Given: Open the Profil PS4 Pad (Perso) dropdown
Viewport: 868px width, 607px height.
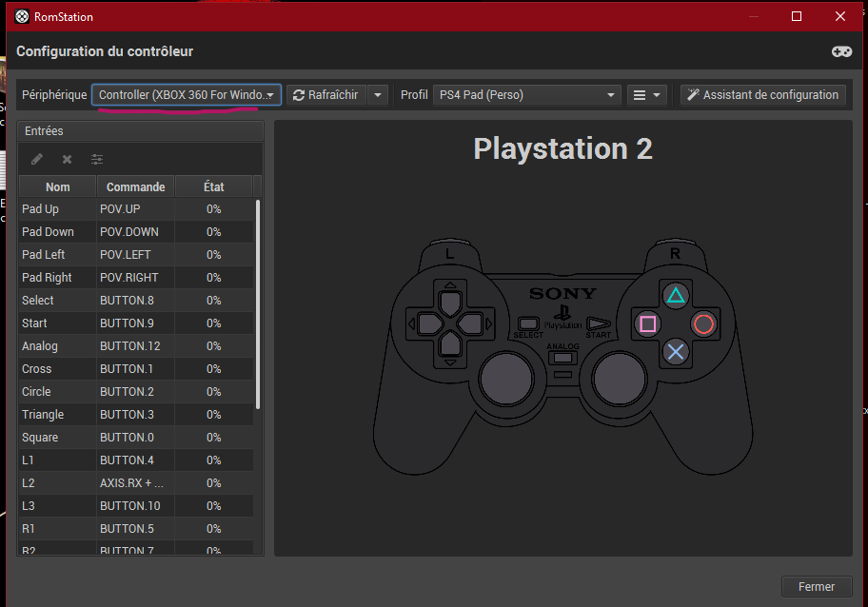Looking at the screenshot, I should click(526, 94).
